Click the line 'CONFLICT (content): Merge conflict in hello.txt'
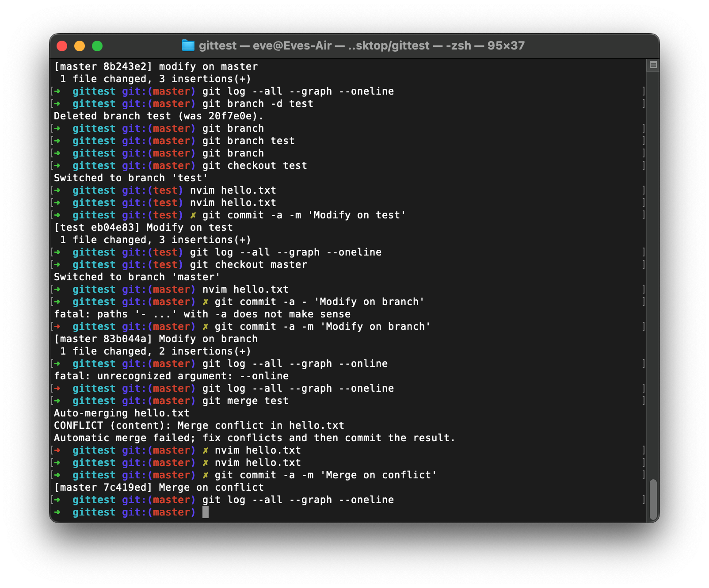Viewport: 709px width, 588px height. (x=199, y=426)
